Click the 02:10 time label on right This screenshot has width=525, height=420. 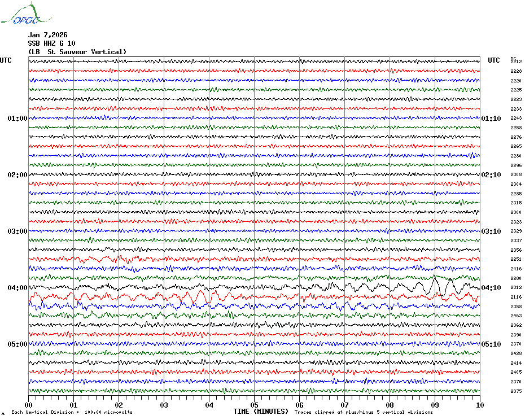coord(491,175)
